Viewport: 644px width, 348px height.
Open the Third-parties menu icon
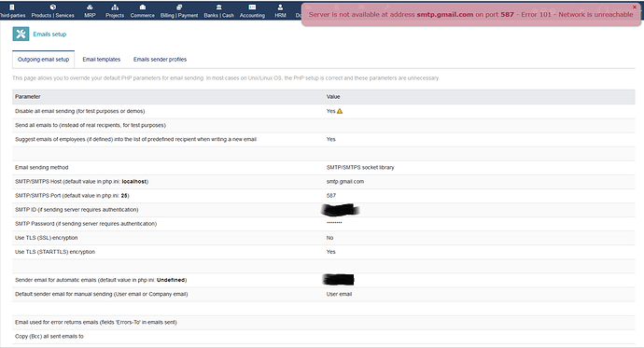pos(12,7)
